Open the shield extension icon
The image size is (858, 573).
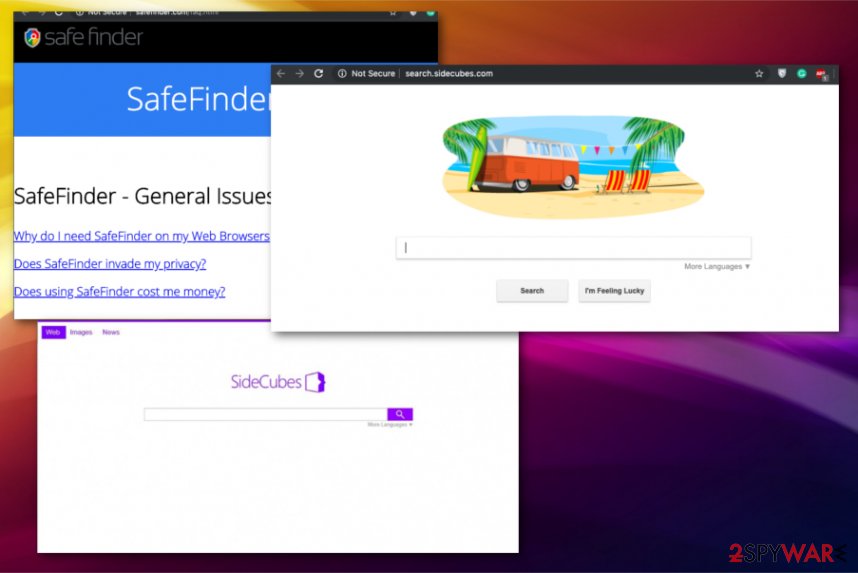782,73
